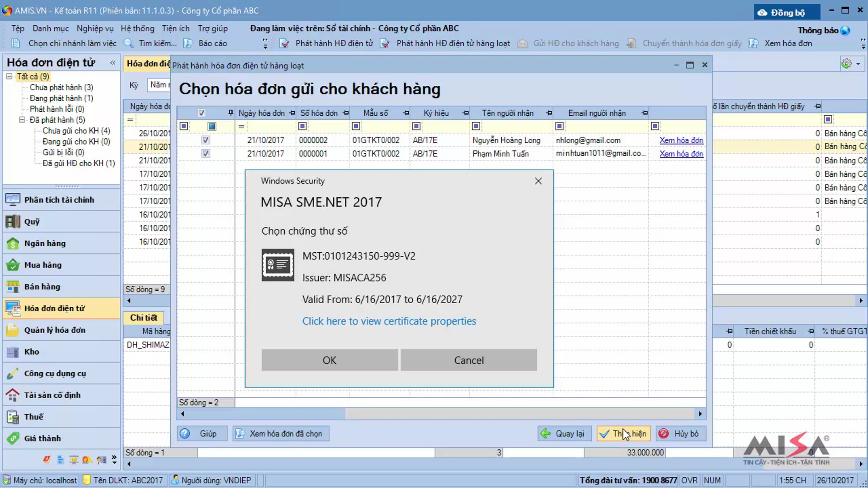The width and height of the screenshot is (868, 488).
Task: Click the filter box under Email người nhận
Action: 559,126
